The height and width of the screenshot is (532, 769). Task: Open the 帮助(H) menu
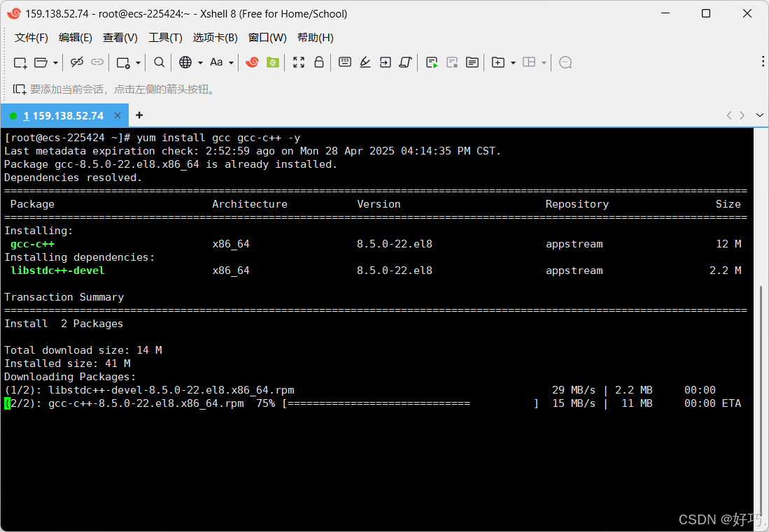(316, 38)
